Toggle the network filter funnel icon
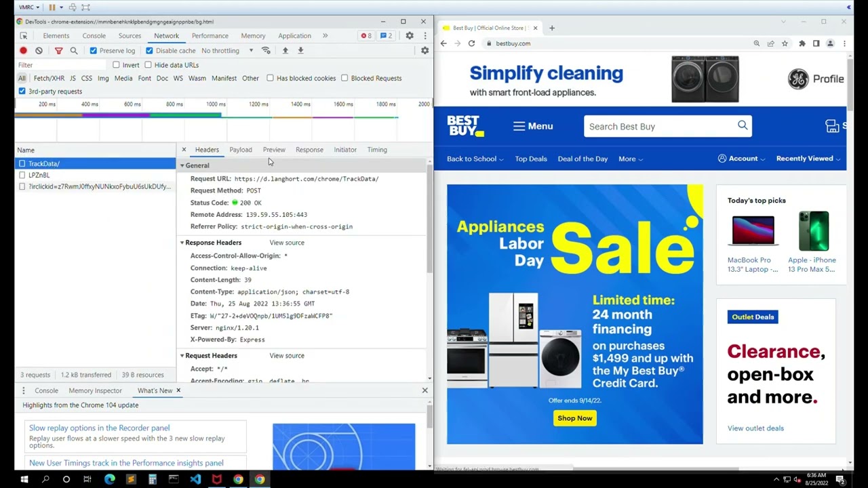 (x=58, y=51)
